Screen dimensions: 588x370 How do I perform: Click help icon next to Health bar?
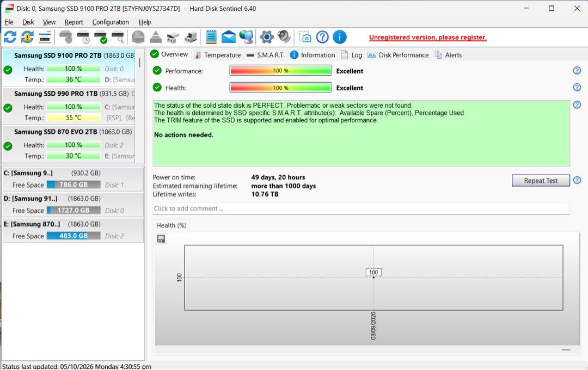[577, 88]
